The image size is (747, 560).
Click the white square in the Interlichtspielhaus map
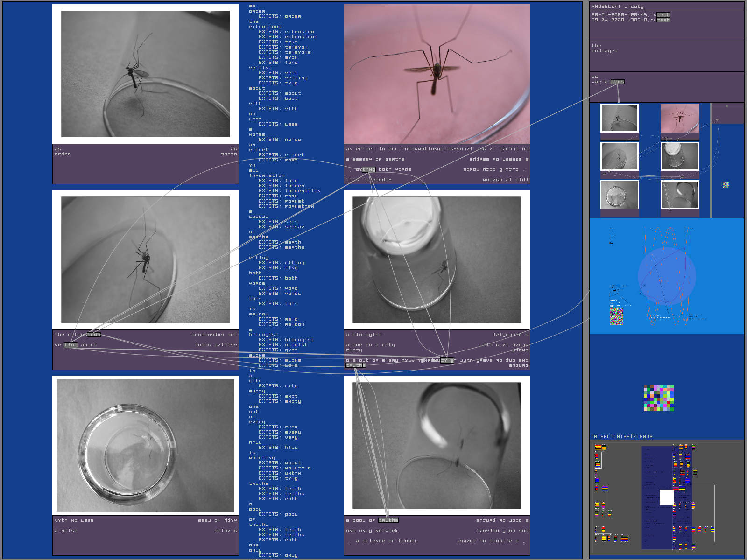[666, 497]
